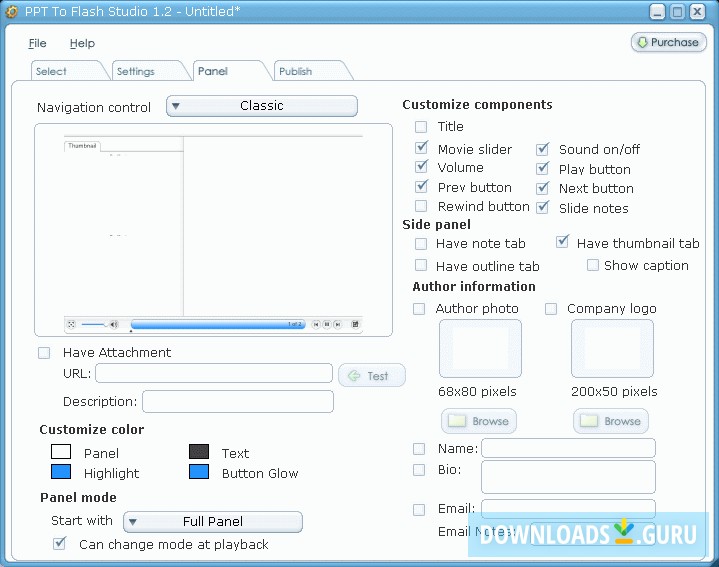Open the Help menu
Screen dimensions: 719x567
click(x=83, y=43)
